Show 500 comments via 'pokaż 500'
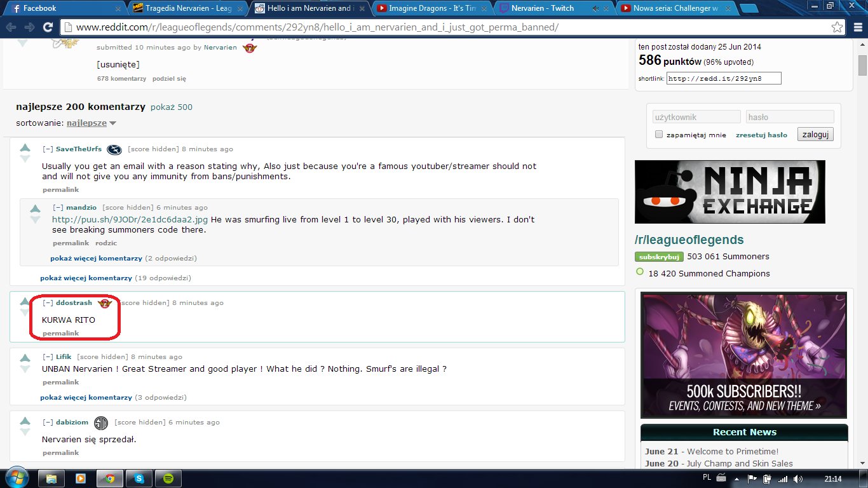Image resolution: width=868 pixels, height=488 pixels. (x=172, y=107)
